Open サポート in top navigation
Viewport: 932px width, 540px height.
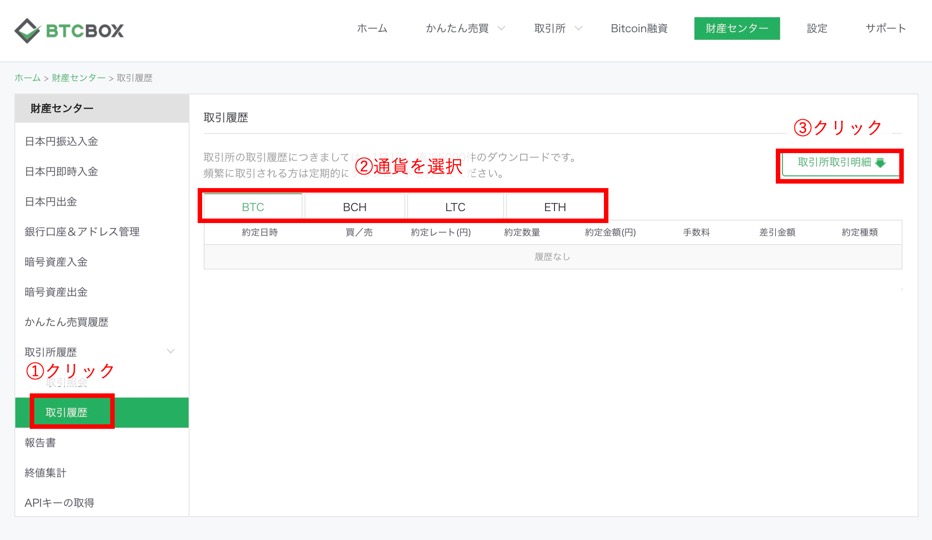[885, 29]
